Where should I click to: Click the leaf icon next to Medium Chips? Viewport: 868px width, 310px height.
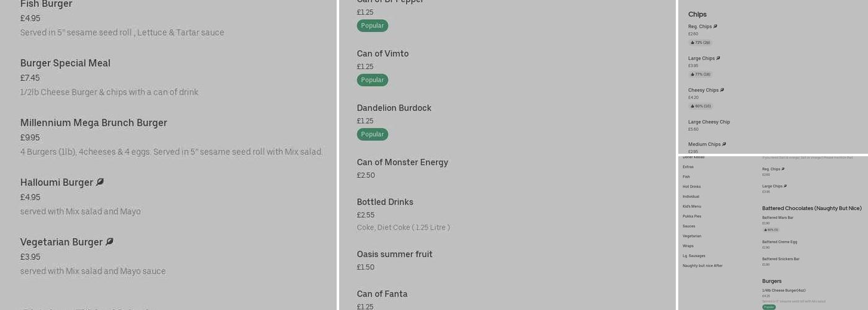pyautogui.click(x=724, y=144)
